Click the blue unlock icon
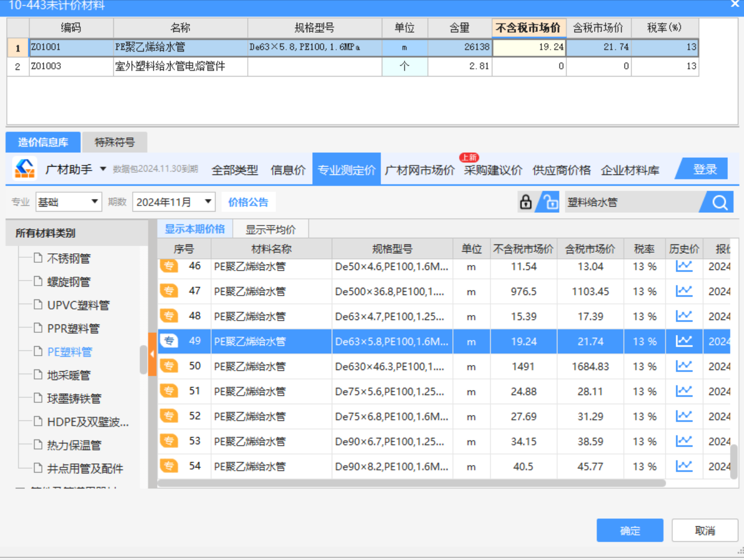This screenshot has width=744, height=560. point(550,202)
